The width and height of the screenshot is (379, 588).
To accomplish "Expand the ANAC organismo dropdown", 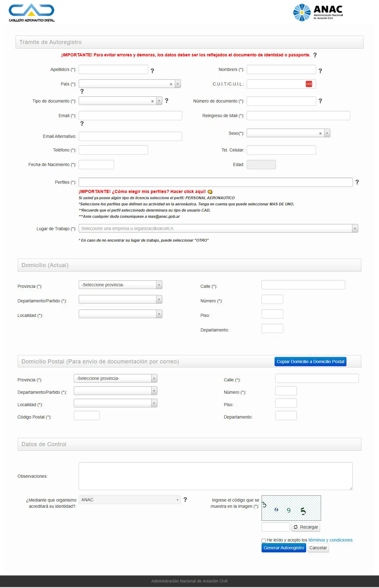I will [x=130, y=500].
